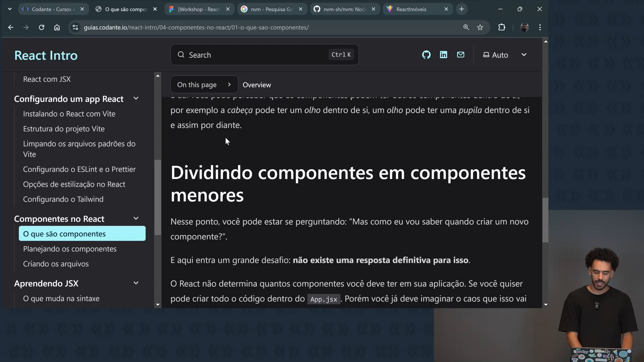Viewport: 644px width, 362px height.
Task: Open O que muda na sintaxe page
Action: (61, 298)
